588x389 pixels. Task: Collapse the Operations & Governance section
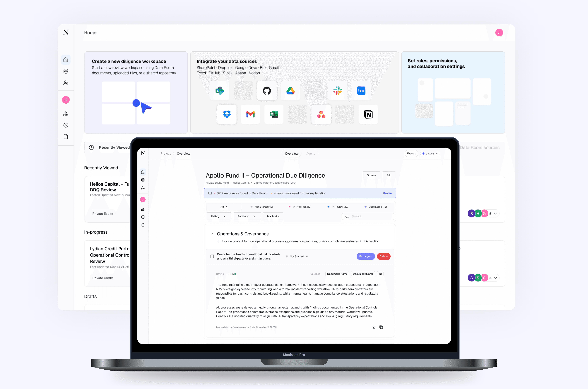212,234
